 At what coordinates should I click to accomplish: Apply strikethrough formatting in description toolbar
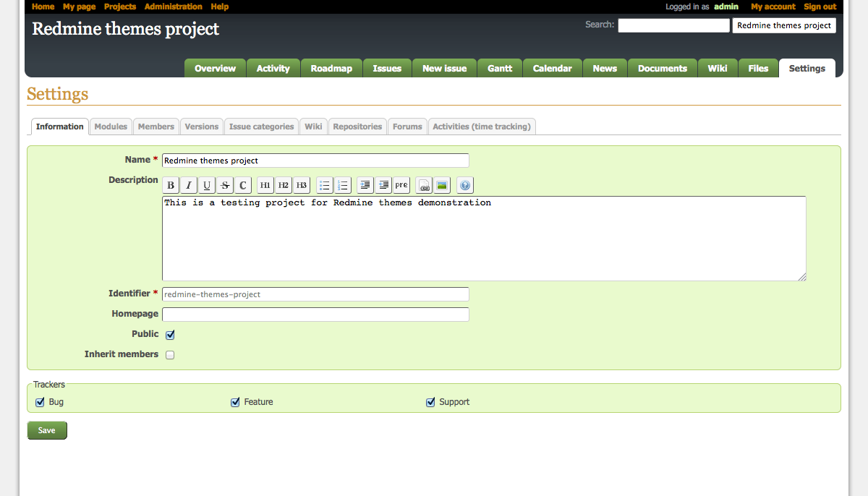coord(225,186)
